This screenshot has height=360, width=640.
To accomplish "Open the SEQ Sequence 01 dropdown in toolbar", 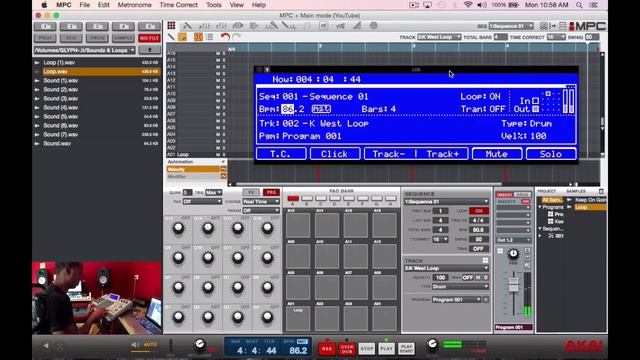I will pyautogui.click(x=511, y=26).
